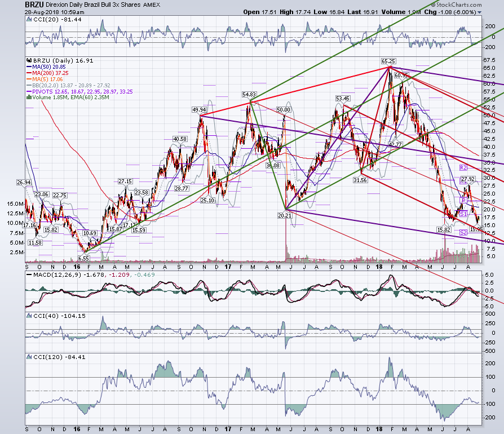Click the 28-Aug-2018 10:59am timestamp
The width and height of the screenshot is (504, 434).
click(55, 12)
